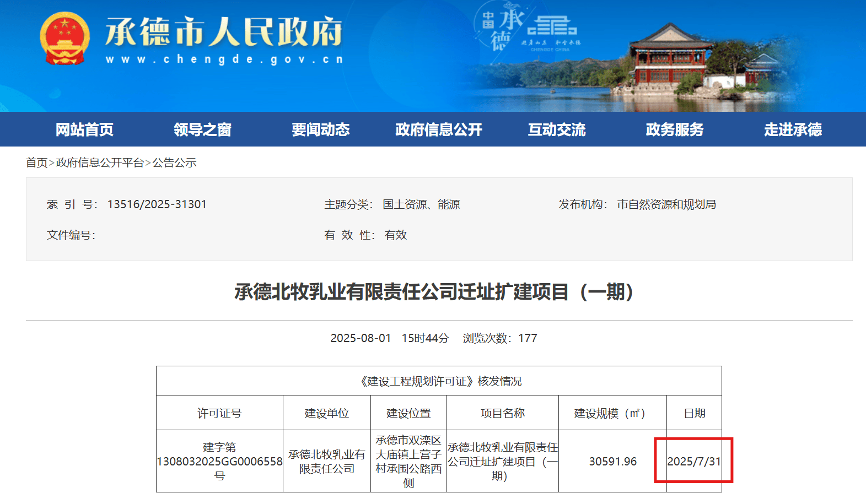The width and height of the screenshot is (866, 504).
Task: Click the index number 13516/2025-31301
Action: [x=157, y=204]
